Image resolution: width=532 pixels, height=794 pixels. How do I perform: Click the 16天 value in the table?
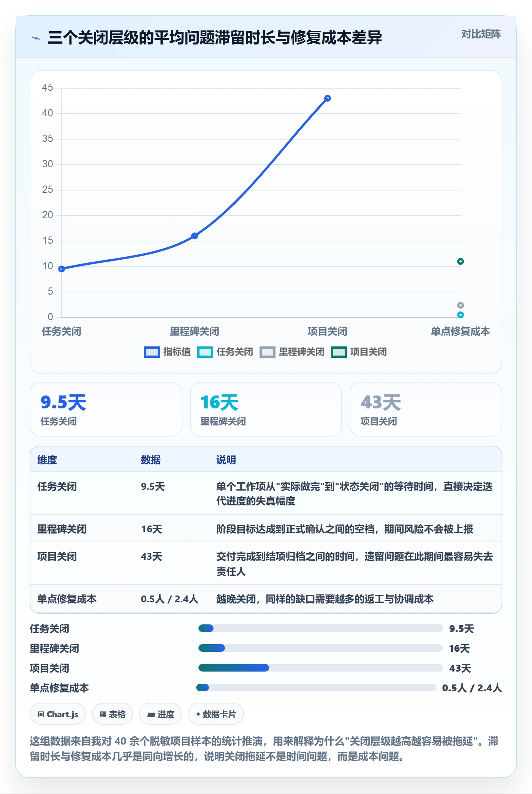tap(152, 529)
